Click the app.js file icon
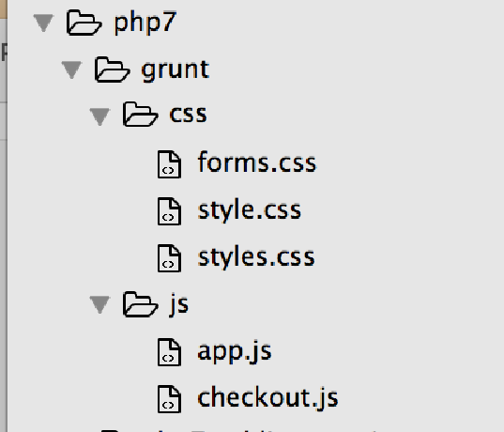 pos(169,352)
